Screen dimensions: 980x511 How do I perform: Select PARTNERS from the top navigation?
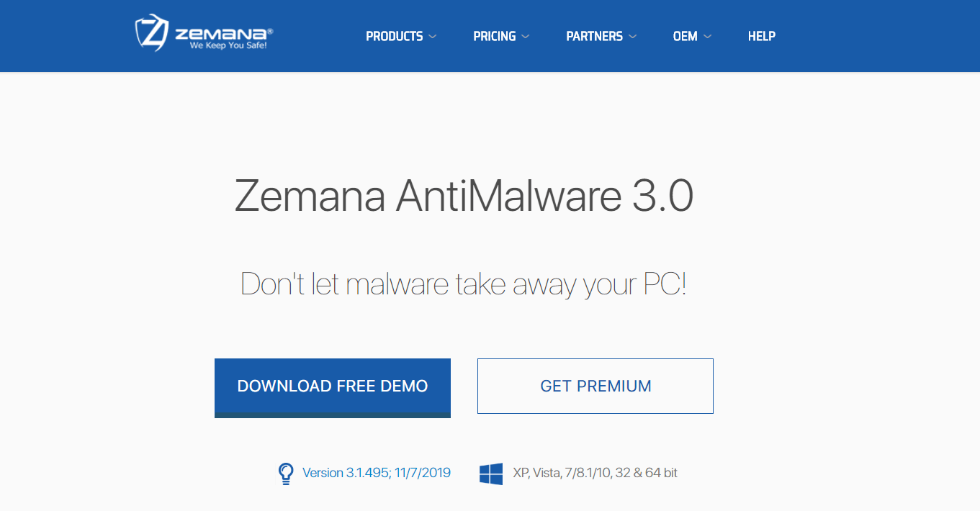[x=595, y=36]
